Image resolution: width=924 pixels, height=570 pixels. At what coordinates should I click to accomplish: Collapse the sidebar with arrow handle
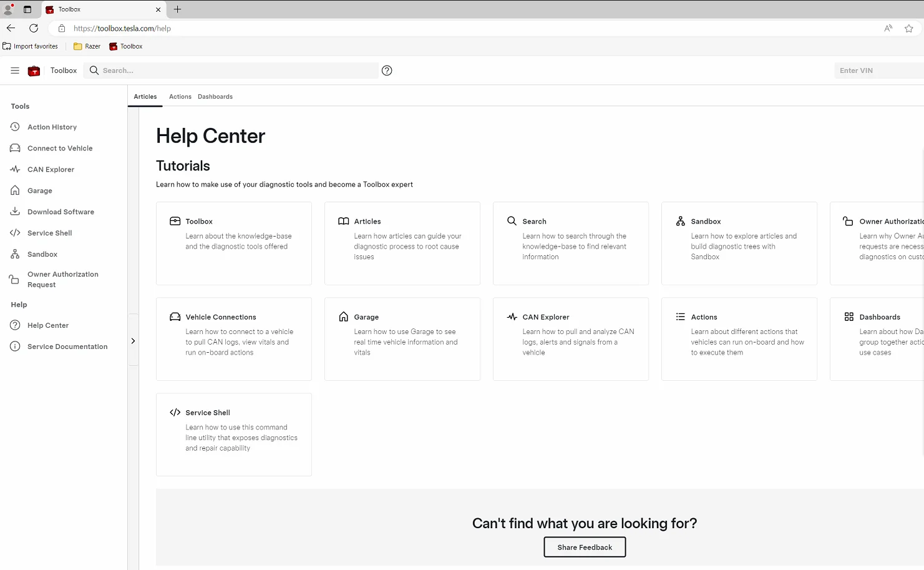(133, 341)
